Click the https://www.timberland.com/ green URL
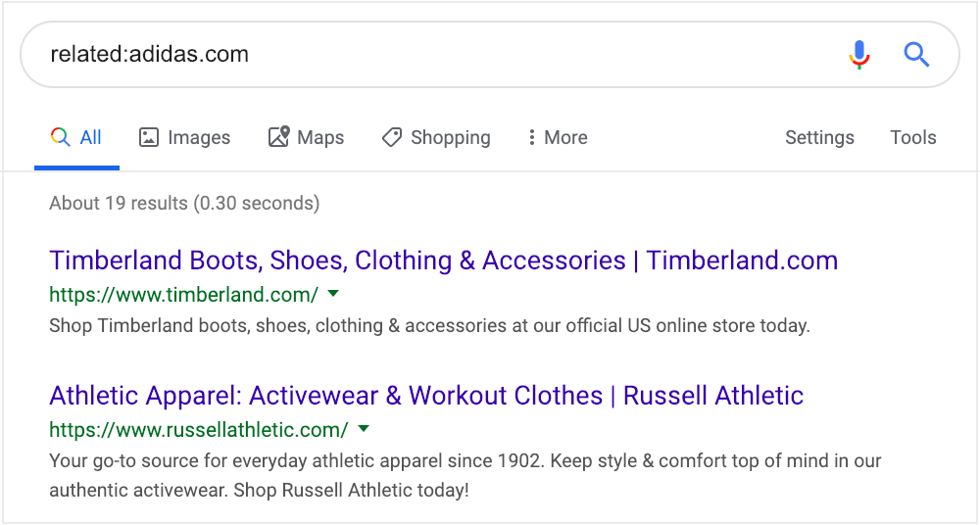980x525 pixels. tap(184, 294)
